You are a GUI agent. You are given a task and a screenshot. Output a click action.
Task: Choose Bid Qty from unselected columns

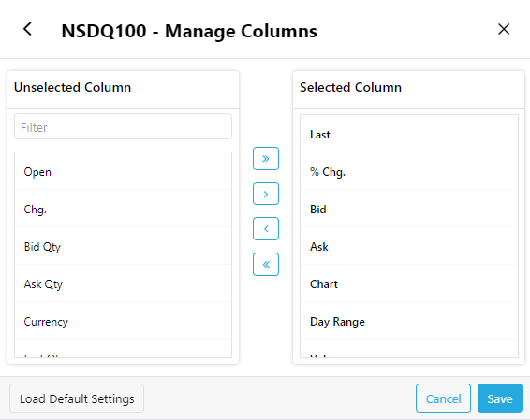pyautogui.click(x=123, y=246)
